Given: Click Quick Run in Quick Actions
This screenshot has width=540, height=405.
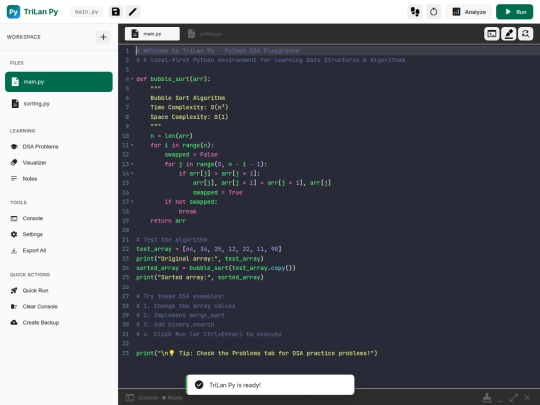Looking at the screenshot, I should tap(59, 290).
